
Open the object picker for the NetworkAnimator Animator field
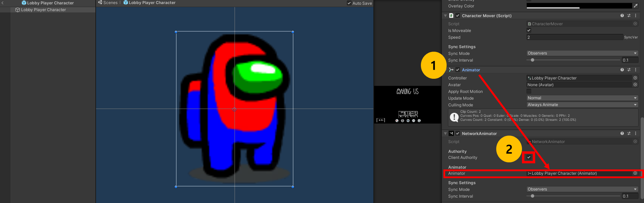point(635,173)
